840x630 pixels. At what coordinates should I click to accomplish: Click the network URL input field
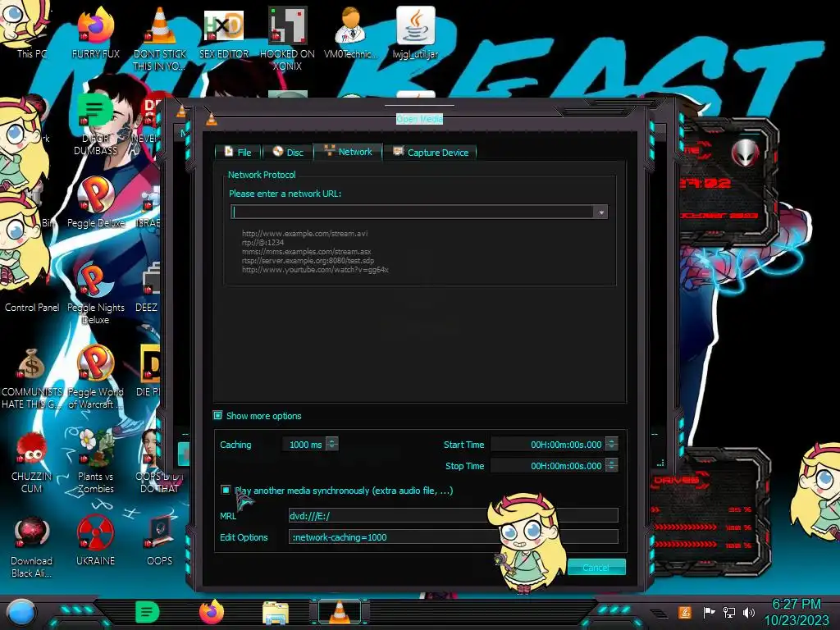coord(413,212)
